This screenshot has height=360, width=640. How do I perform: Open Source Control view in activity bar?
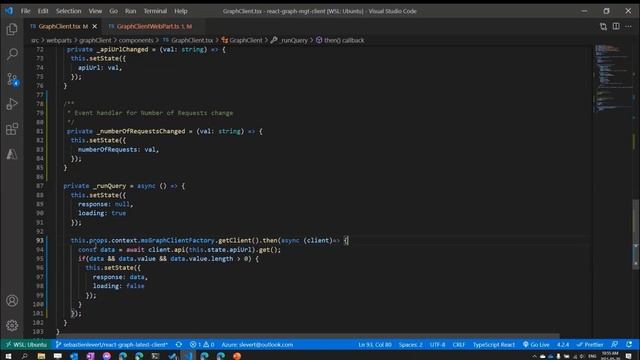point(12,79)
